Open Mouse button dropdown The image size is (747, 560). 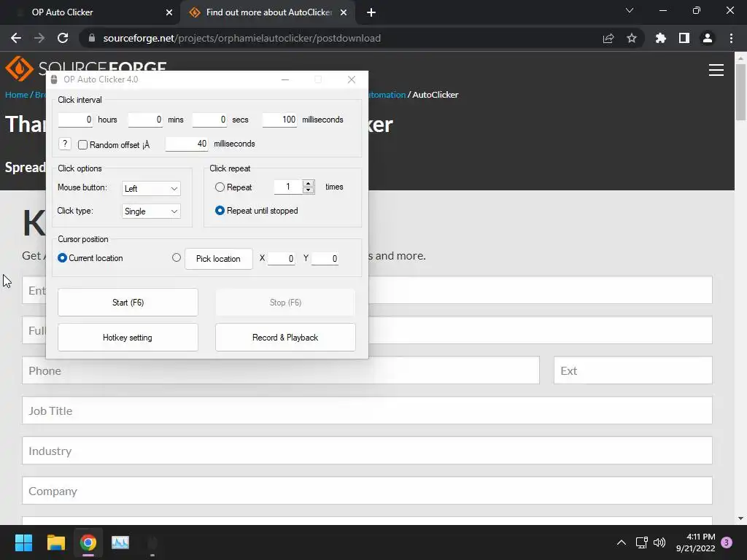point(151,189)
